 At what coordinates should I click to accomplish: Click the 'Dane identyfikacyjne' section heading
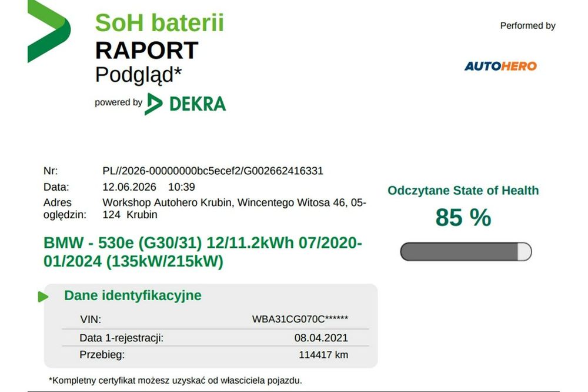pyautogui.click(x=133, y=295)
